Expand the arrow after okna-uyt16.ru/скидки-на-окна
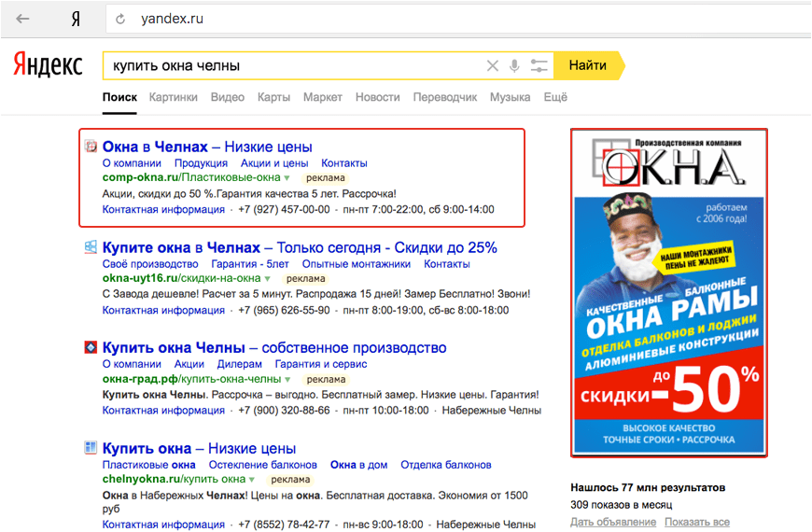 [268, 279]
